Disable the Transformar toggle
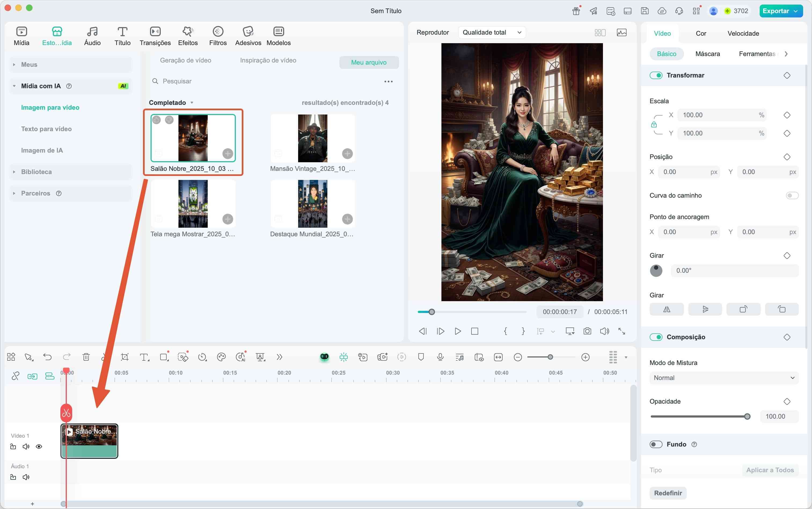This screenshot has height=509, width=812. (x=656, y=75)
